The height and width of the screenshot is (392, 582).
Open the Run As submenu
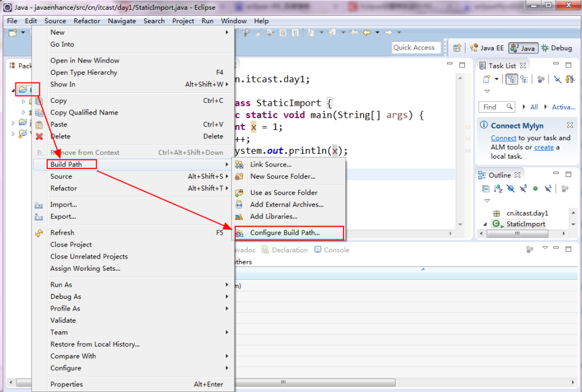(x=132, y=284)
